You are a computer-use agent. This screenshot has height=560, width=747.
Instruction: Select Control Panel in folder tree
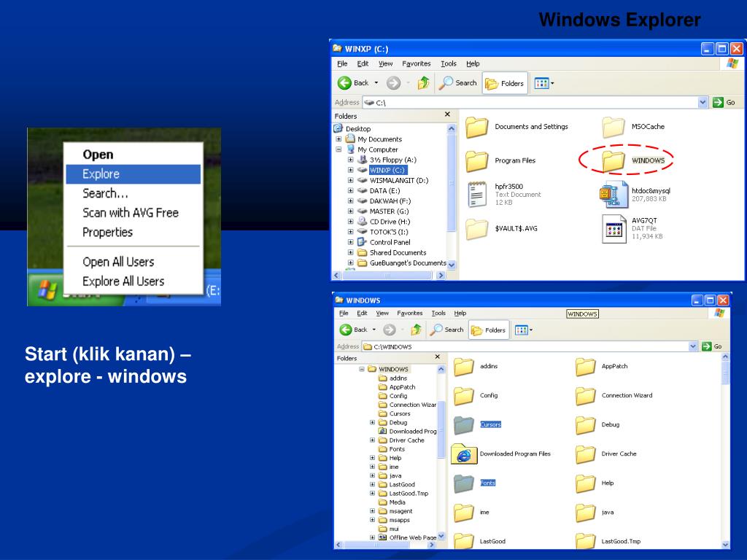390,242
